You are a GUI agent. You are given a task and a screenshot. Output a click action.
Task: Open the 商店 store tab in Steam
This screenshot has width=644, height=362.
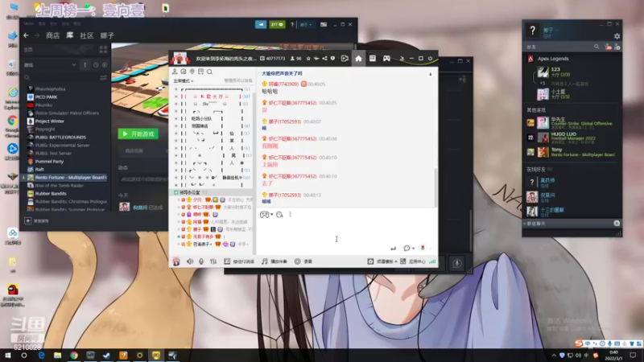tap(52, 35)
